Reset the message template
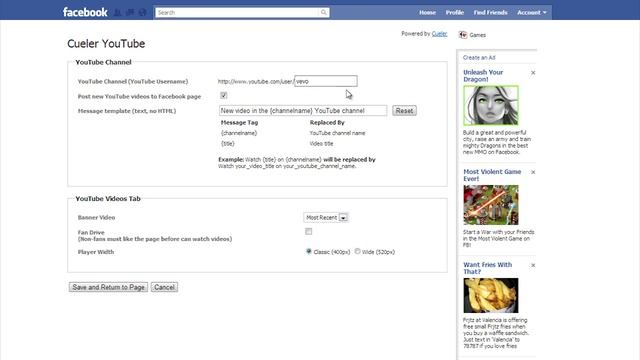 (x=404, y=111)
